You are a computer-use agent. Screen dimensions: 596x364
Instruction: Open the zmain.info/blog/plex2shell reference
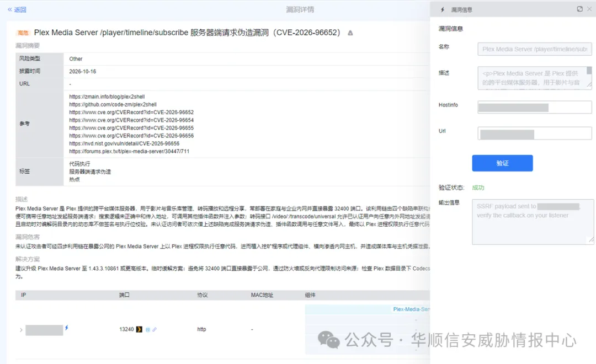pos(107,97)
